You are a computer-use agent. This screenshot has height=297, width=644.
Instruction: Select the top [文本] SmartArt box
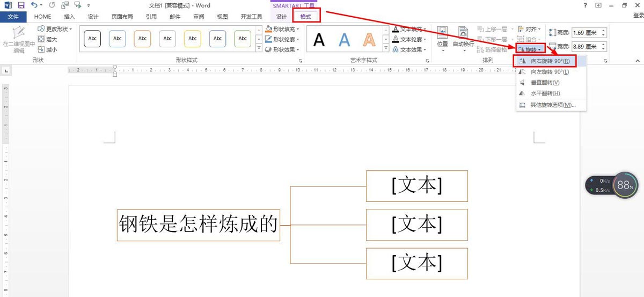tap(417, 186)
